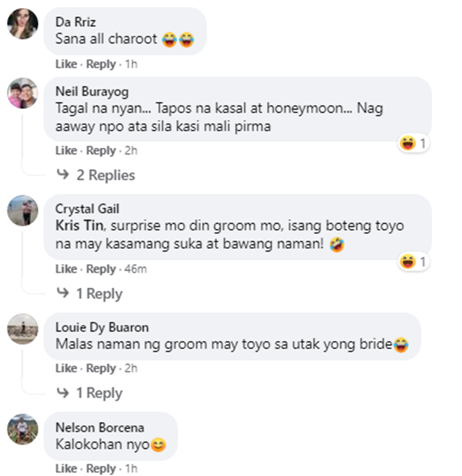The image size is (462, 476).
Task: Like Da Rriz's comment
Action: tap(66, 64)
